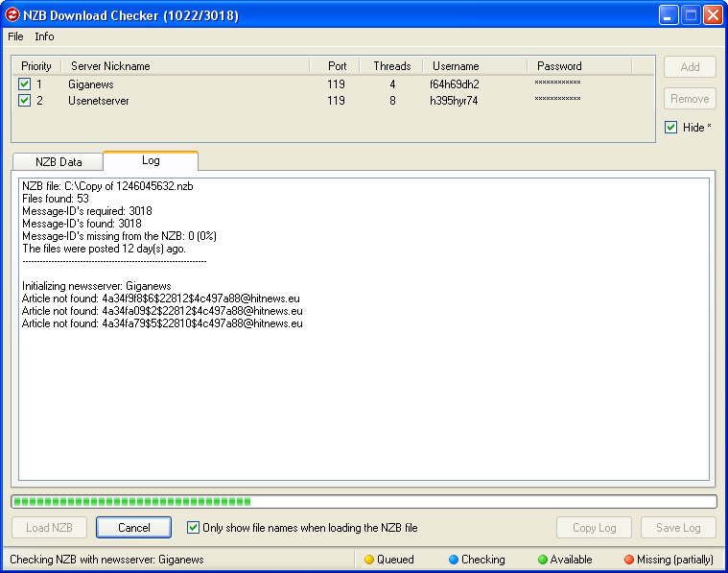This screenshot has width=728, height=573.
Task: Click the NZB file path log line
Action: click(107, 186)
